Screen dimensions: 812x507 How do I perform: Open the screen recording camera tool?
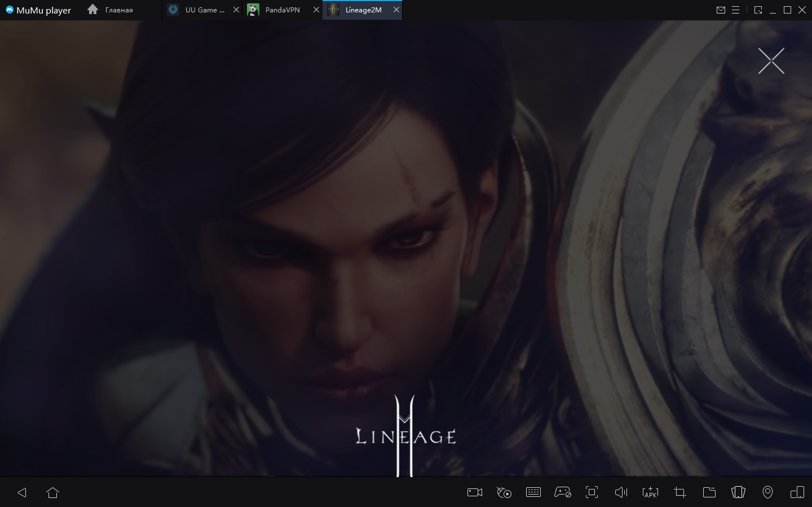pyautogui.click(x=475, y=492)
